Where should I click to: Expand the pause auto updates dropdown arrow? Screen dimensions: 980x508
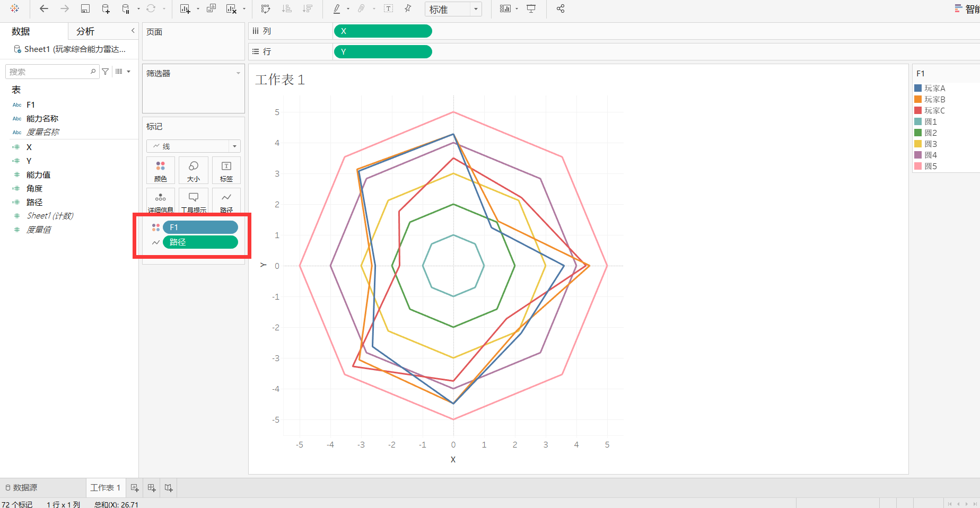coord(138,9)
